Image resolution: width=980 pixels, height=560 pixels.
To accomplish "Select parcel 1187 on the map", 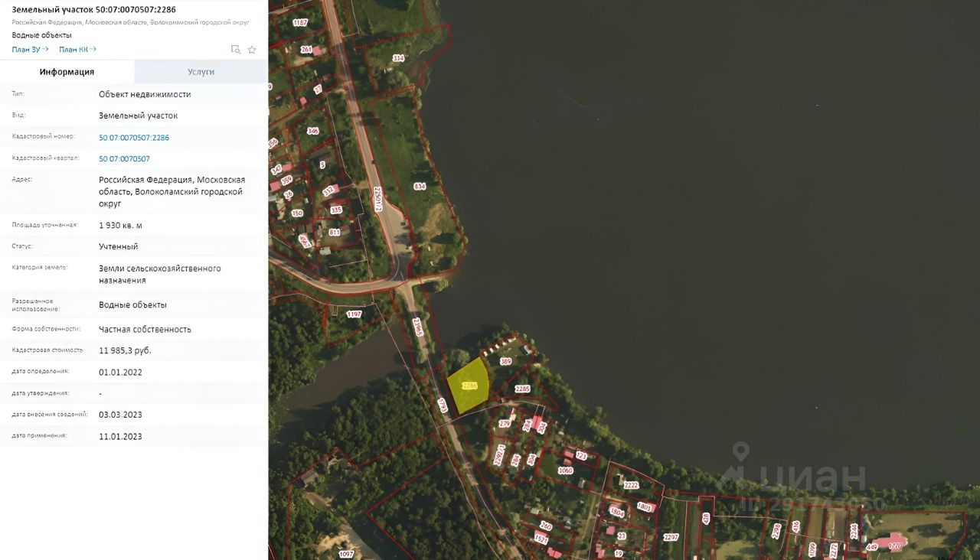I will tap(300, 23).
